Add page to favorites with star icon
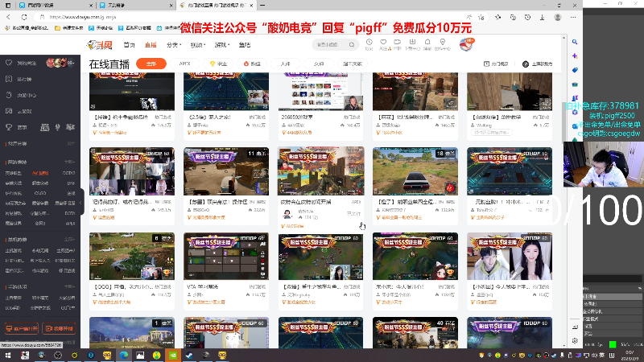Viewport: 644px width, 362px height. 481,17
